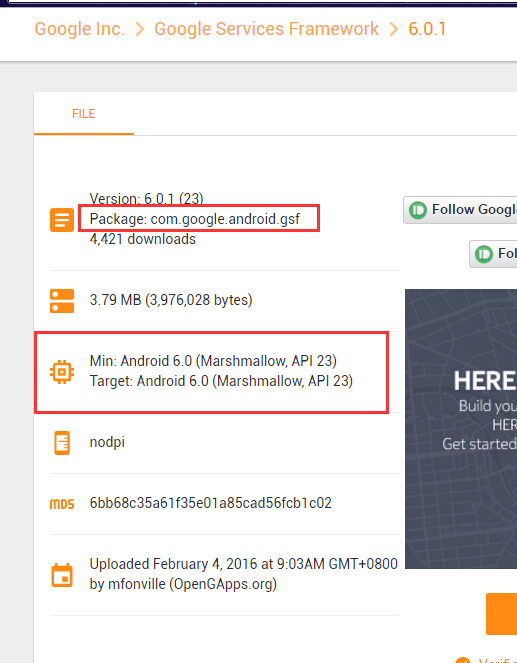Select "Target: Android 6.0 (Marshmallow, API 23)"
The width and height of the screenshot is (517, 663).
click(x=221, y=381)
